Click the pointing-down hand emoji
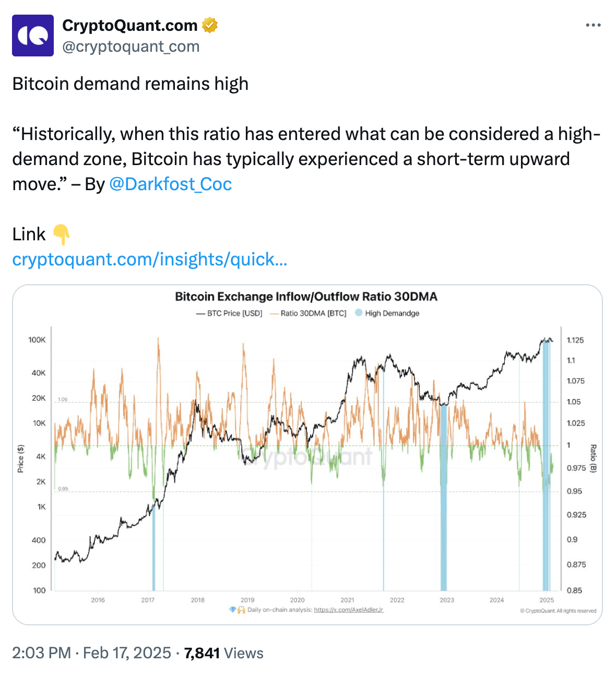This screenshot has width=616, height=675. tap(62, 235)
